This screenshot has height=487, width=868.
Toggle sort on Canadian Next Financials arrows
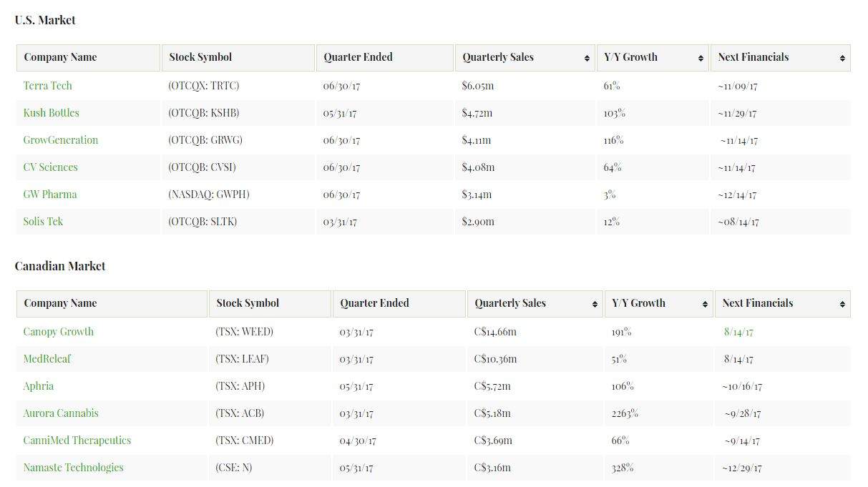coord(842,304)
